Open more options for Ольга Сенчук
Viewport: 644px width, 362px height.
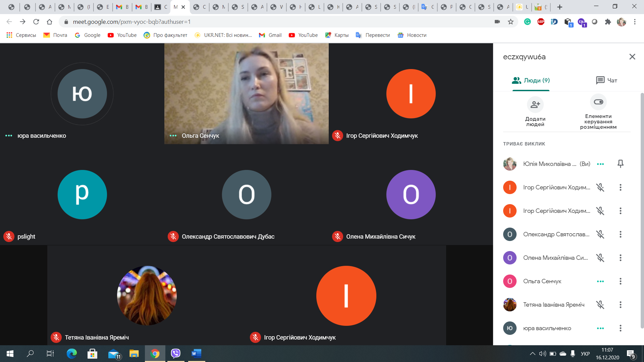tap(620, 281)
